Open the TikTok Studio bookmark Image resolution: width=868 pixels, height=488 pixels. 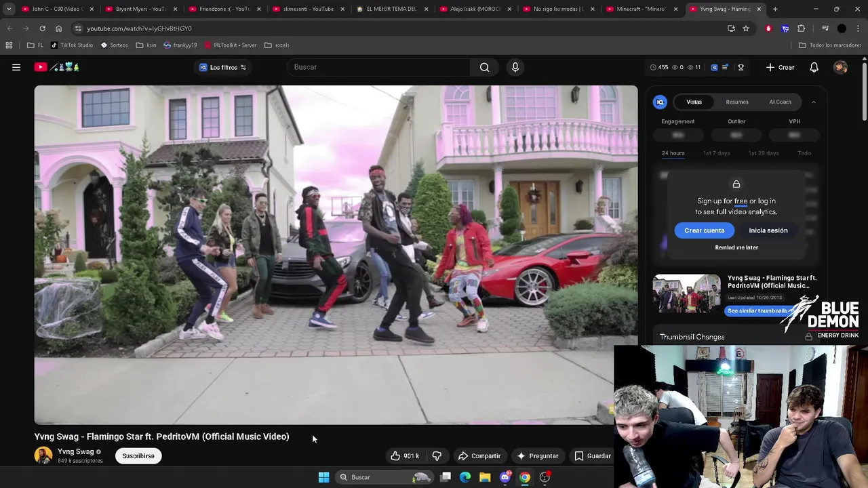(72, 45)
